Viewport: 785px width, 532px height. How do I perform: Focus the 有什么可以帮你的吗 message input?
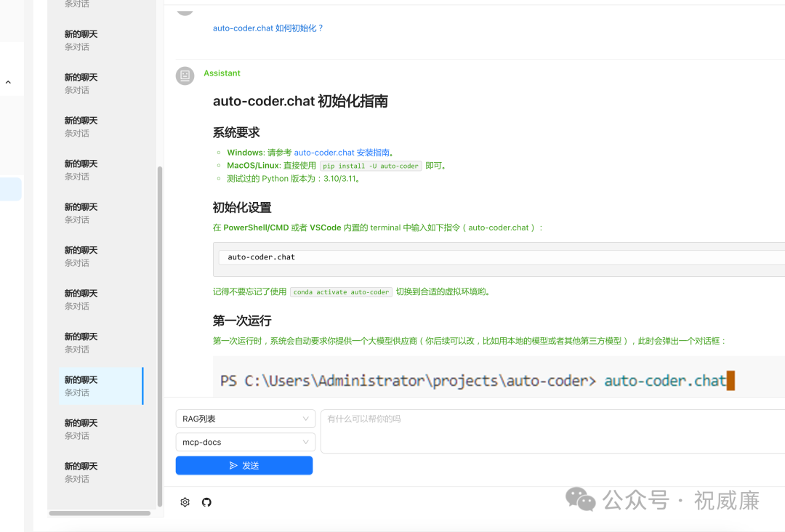pyautogui.click(x=552, y=432)
